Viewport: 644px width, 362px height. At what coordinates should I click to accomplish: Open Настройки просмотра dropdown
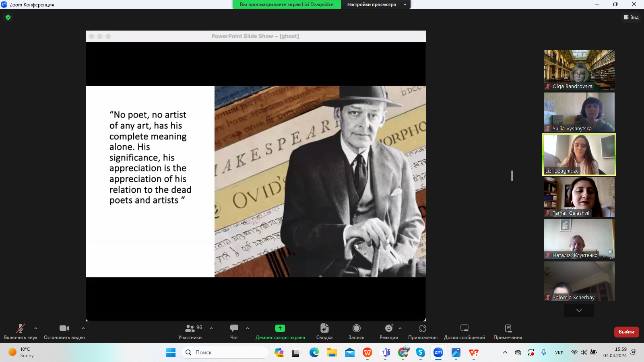click(x=375, y=4)
